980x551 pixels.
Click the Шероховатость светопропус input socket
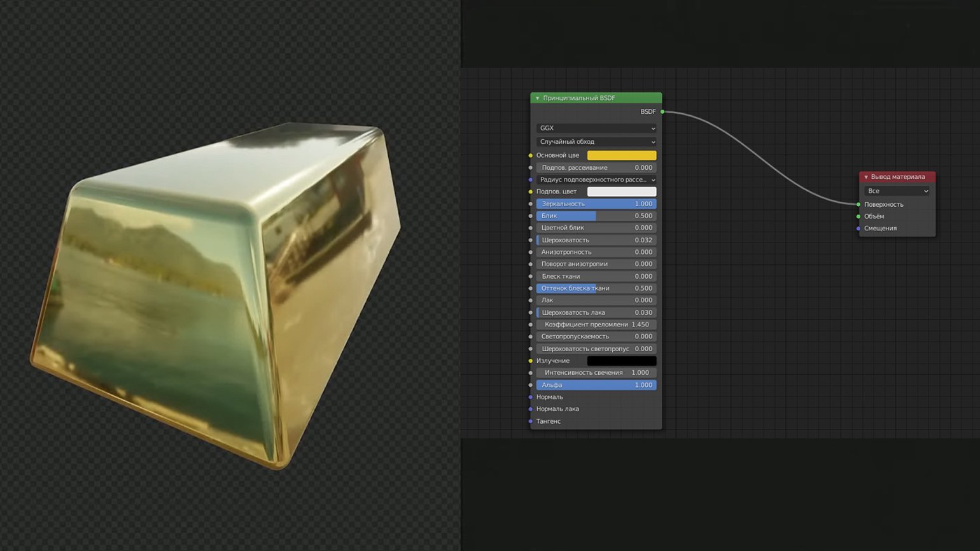tap(531, 349)
